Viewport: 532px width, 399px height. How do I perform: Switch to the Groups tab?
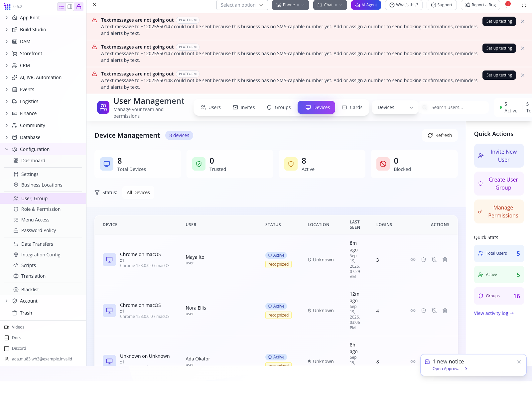click(279, 107)
